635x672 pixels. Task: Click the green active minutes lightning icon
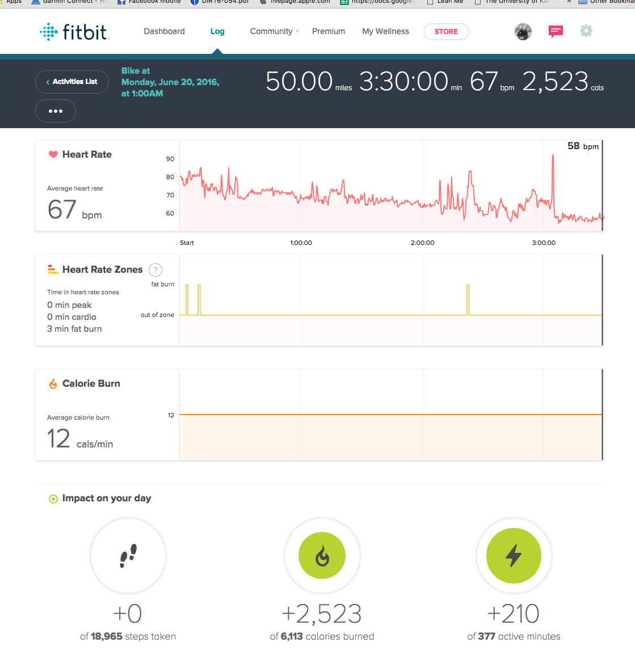click(x=514, y=556)
